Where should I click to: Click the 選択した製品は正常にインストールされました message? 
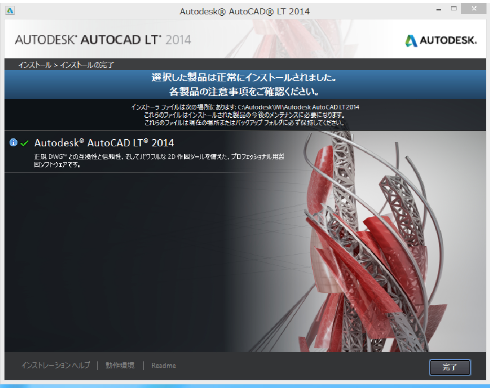coord(244,77)
